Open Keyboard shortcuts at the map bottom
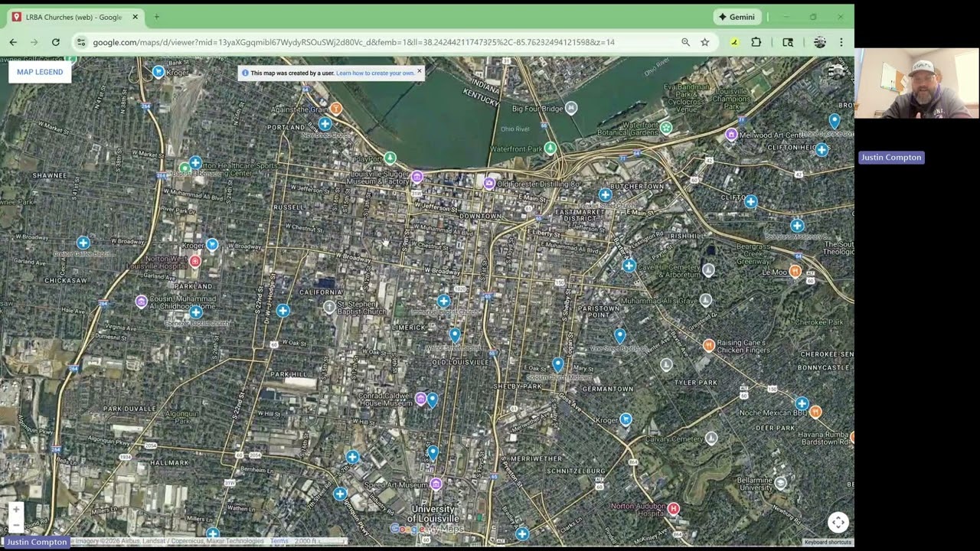 tap(828, 542)
